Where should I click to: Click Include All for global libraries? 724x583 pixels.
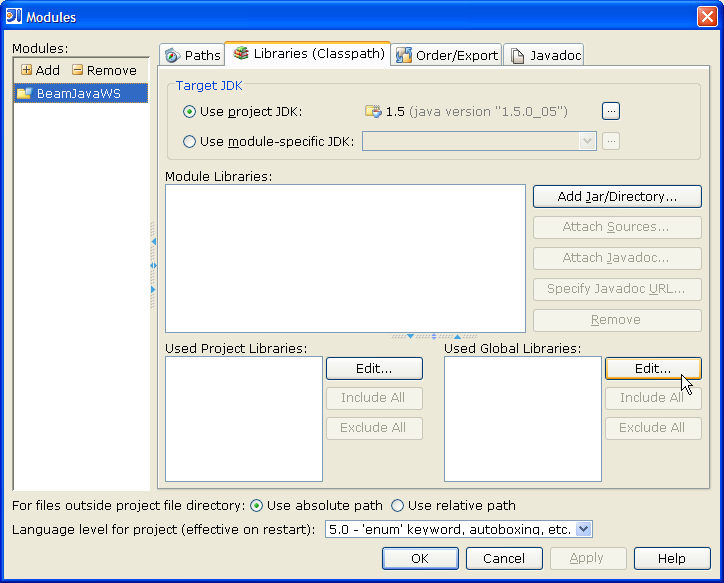pos(653,398)
